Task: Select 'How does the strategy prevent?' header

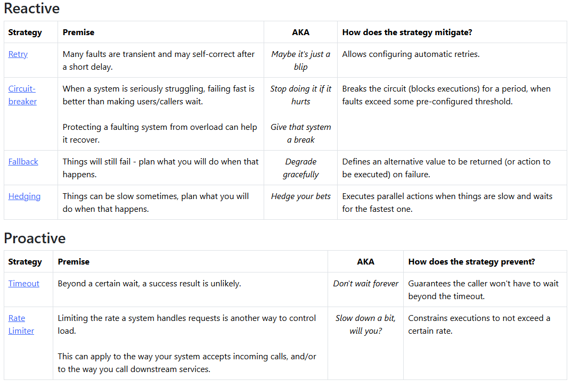Action: tap(472, 262)
